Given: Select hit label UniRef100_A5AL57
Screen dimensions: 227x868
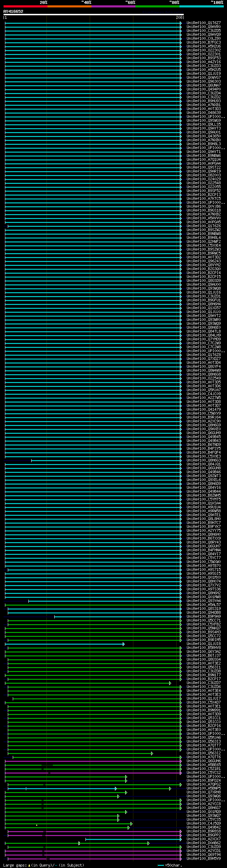Looking at the screenshot, I should 204,605.
